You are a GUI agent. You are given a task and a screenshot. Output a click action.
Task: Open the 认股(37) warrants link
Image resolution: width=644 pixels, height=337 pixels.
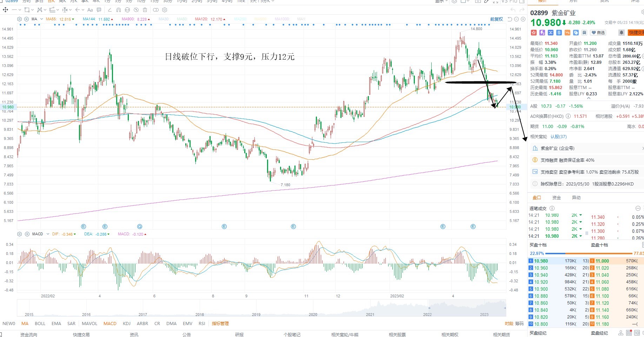558,137
